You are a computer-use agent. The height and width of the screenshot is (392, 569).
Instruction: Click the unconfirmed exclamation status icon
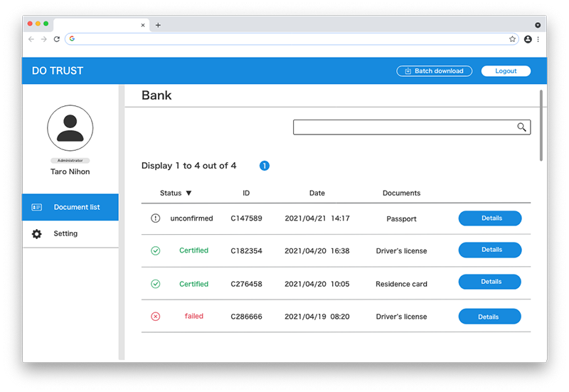(156, 218)
